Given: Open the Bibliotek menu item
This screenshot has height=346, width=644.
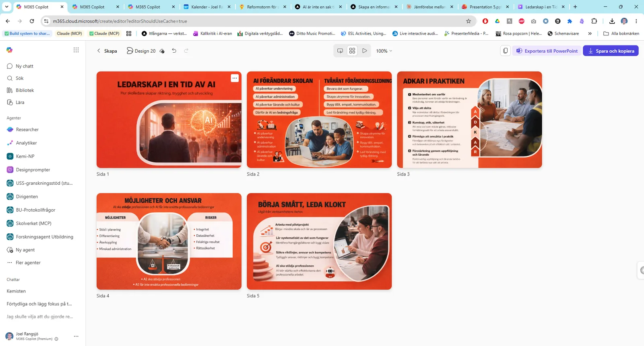Looking at the screenshot, I should tap(25, 90).
